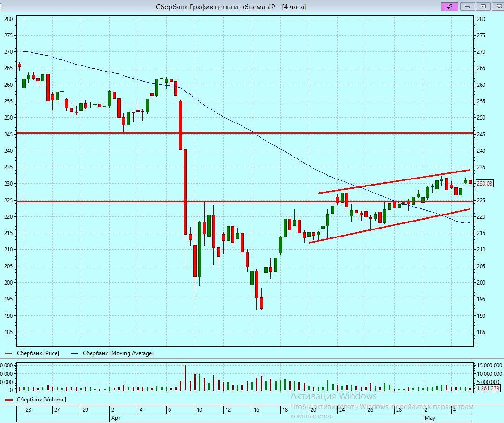Screen dimensions: 504x423
Task: Minimize the Сбербанк chart window
Action: (468, 7)
